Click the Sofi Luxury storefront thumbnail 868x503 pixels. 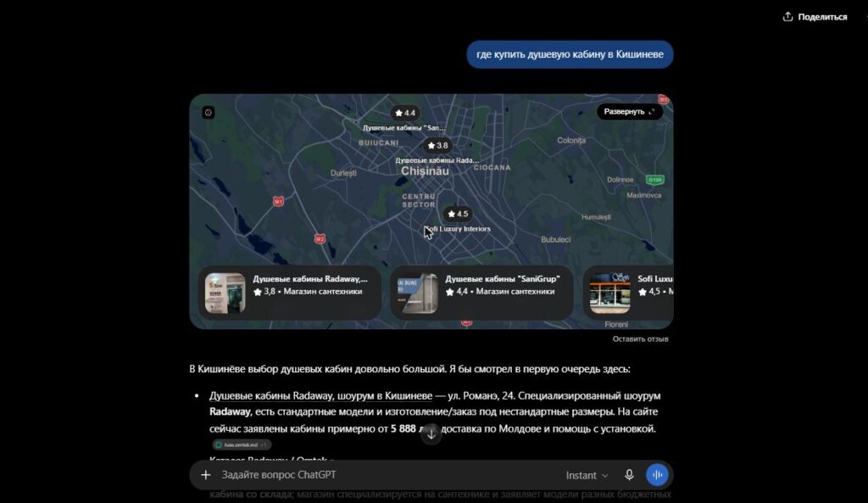pos(609,293)
